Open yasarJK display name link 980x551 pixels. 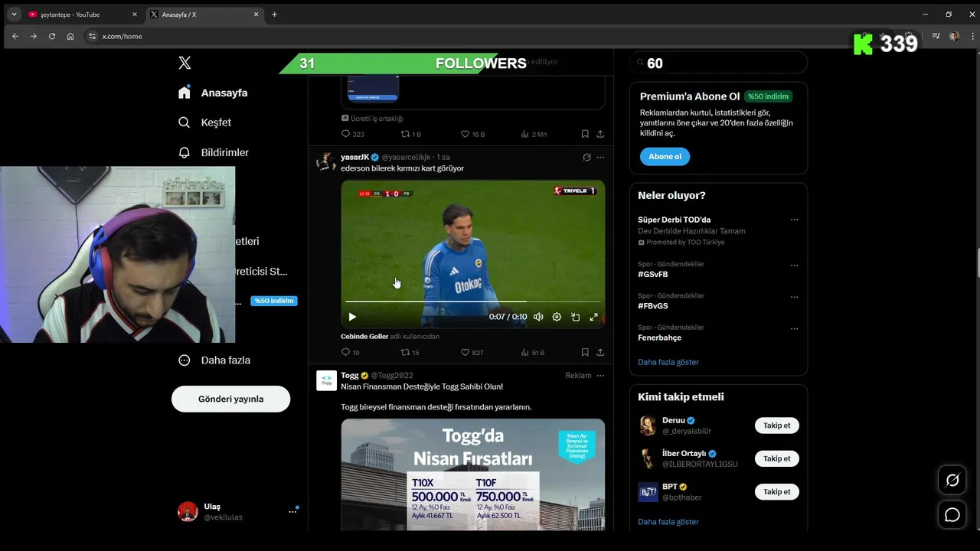tap(354, 157)
